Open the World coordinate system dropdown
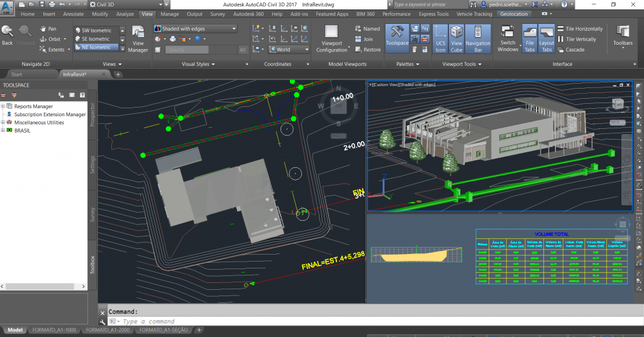The height and width of the screenshot is (337, 644). (289, 50)
